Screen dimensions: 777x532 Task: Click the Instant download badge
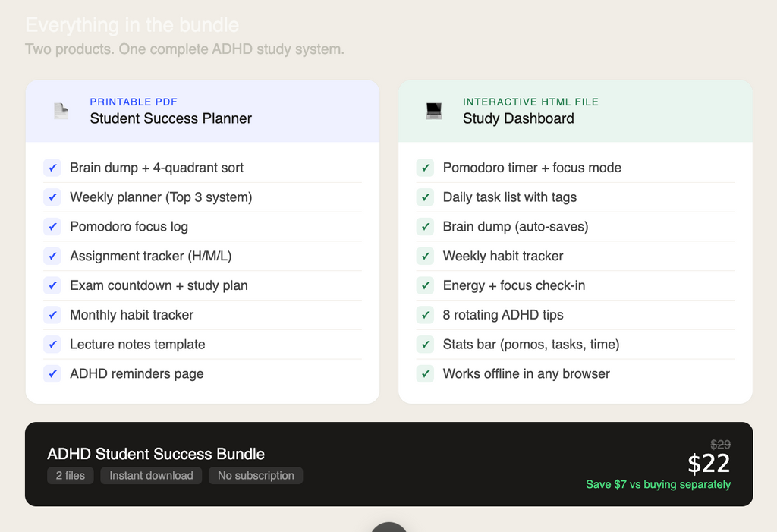point(151,476)
